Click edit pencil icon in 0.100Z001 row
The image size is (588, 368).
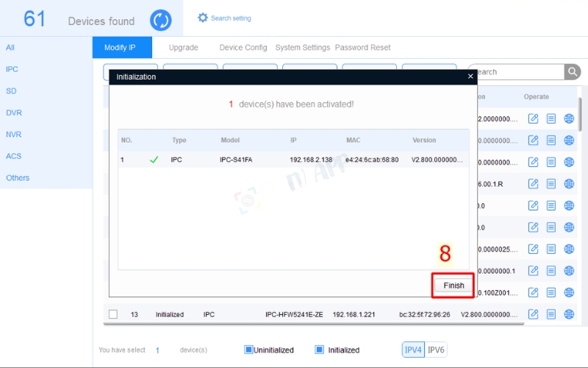click(533, 292)
